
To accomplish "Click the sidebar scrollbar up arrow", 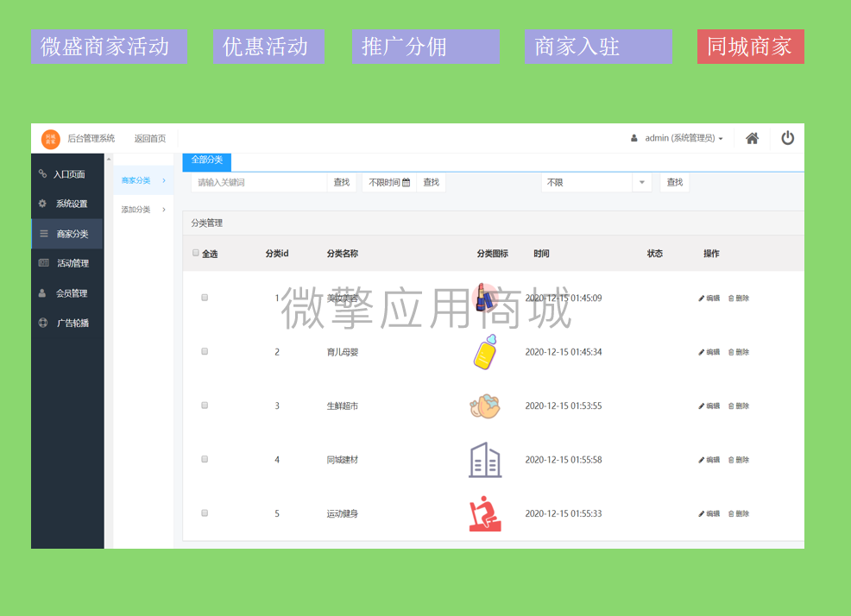I will pos(109,159).
